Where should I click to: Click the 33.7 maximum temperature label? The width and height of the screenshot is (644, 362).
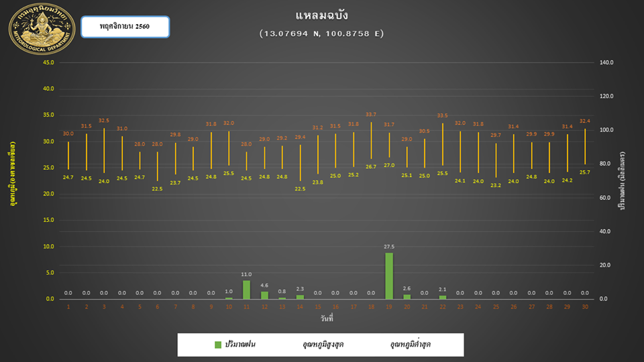click(x=371, y=115)
